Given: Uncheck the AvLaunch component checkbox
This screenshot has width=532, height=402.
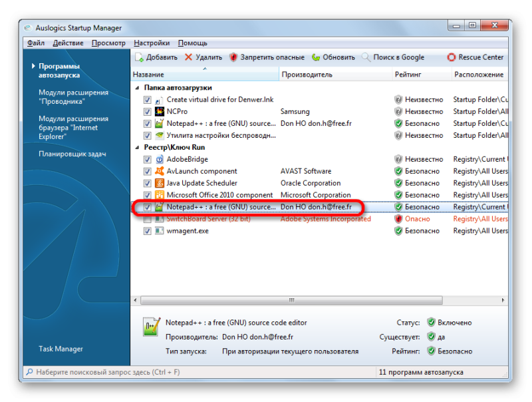Looking at the screenshot, I should pos(147,172).
